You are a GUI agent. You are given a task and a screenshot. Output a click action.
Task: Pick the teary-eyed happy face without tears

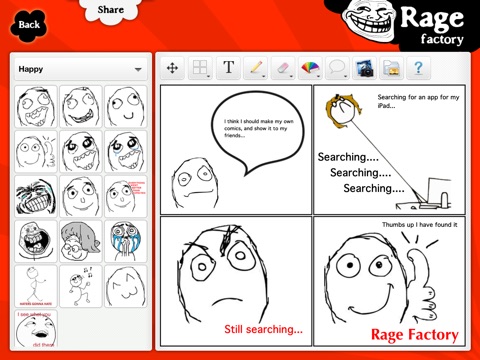[x=81, y=151]
